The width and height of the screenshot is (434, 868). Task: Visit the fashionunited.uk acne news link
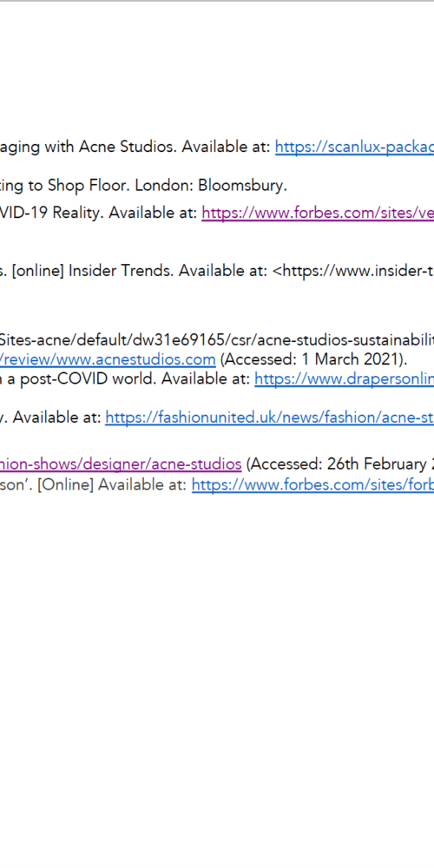coord(270,418)
